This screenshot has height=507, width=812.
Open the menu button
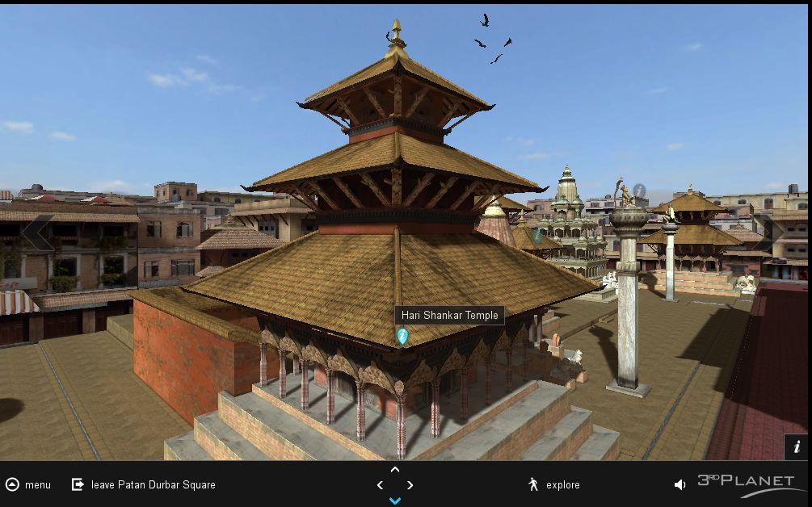tap(28, 484)
